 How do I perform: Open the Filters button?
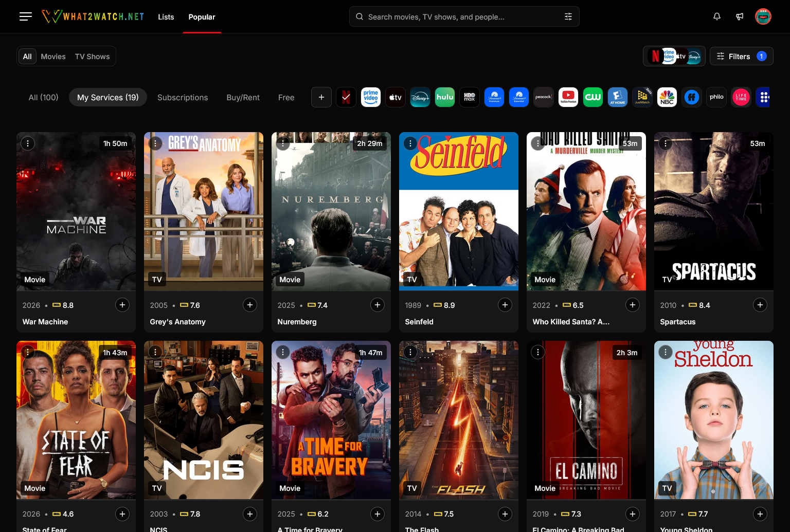741,57
